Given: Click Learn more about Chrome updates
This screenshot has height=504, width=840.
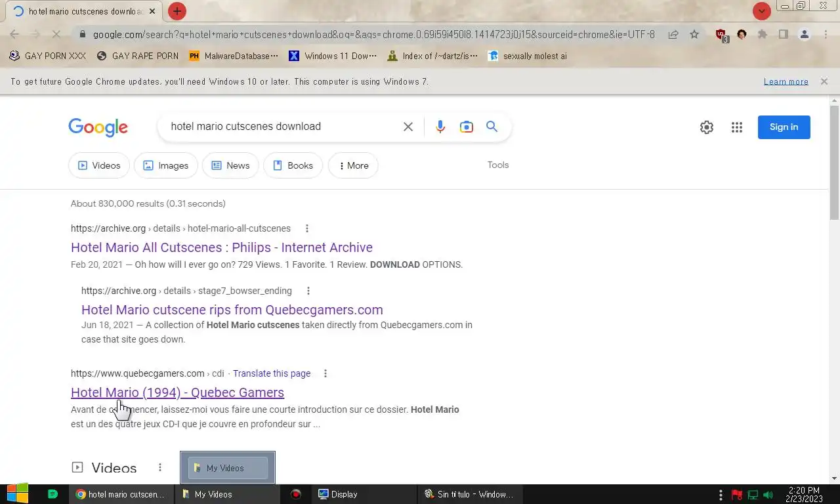Looking at the screenshot, I should point(786,81).
